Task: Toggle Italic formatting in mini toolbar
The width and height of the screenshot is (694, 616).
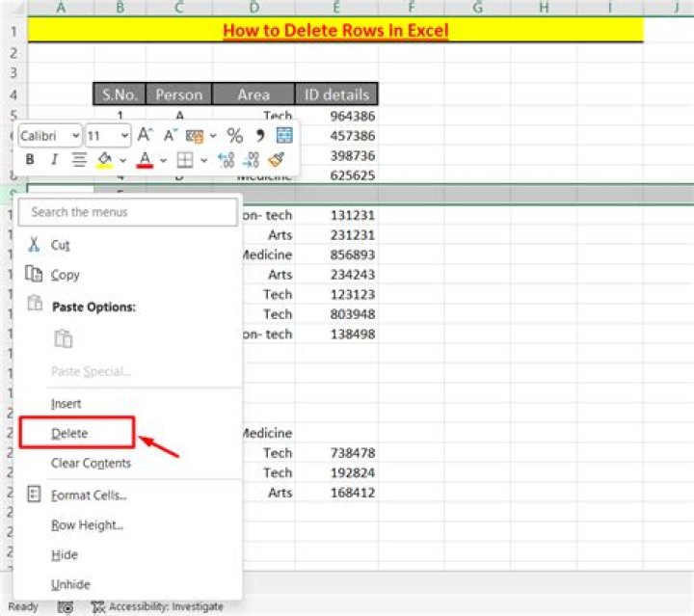Action: [54, 160]
